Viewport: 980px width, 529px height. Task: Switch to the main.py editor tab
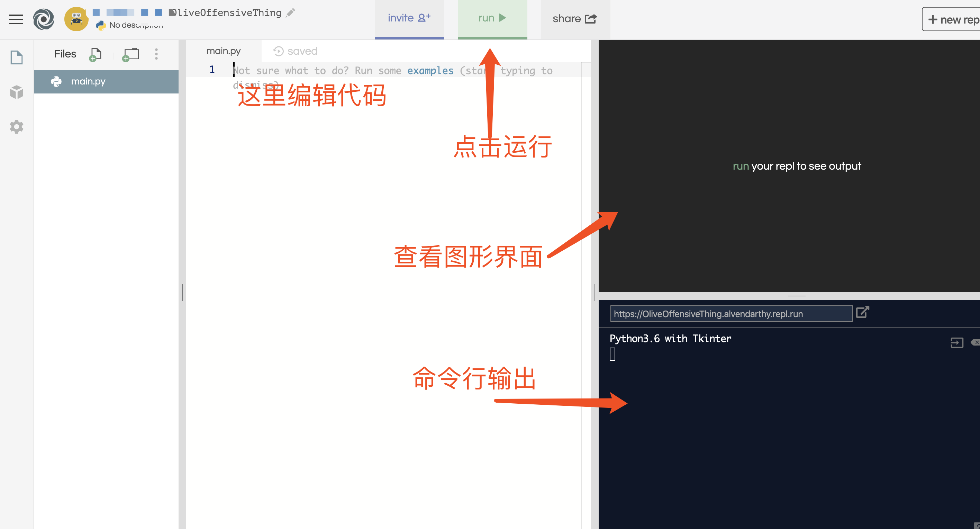(x=223, y=51)
